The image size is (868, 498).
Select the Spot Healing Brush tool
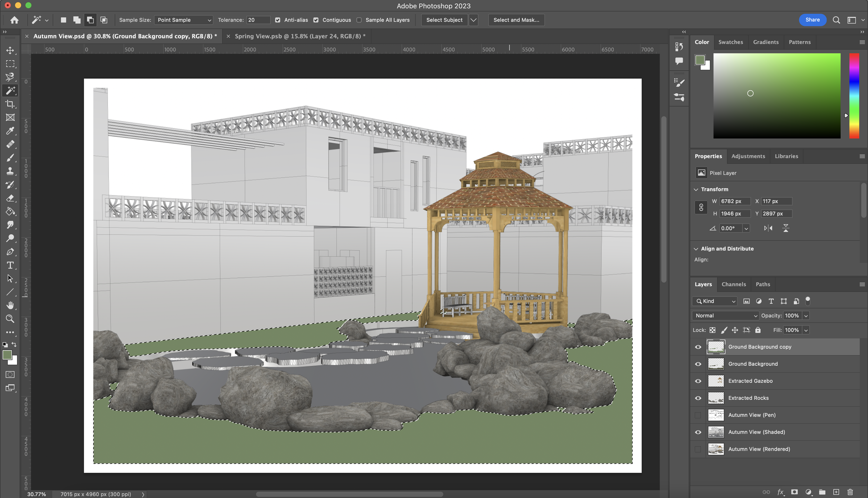tap(10, 144)
